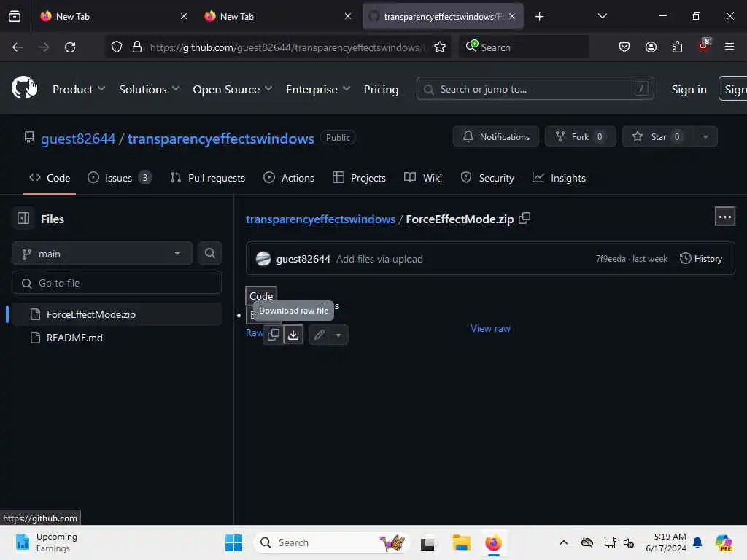This screenshot has width=747, height=560.
Task: Go back to previous page
Action: pos(18,47)
